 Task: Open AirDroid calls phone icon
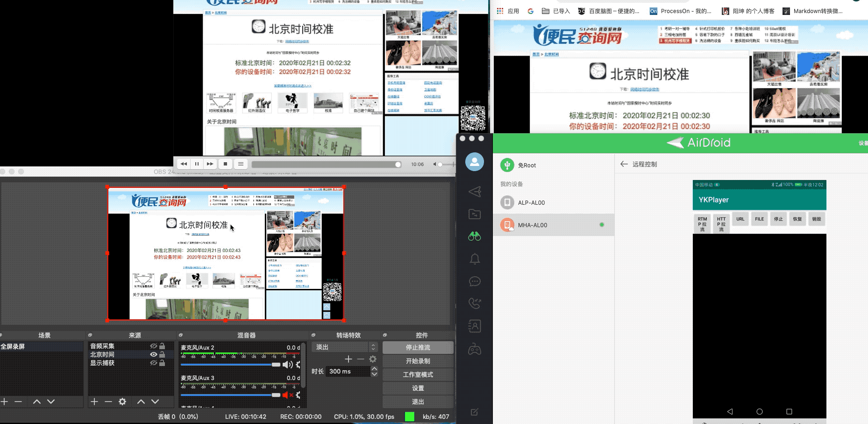click(x=475, y=303)
